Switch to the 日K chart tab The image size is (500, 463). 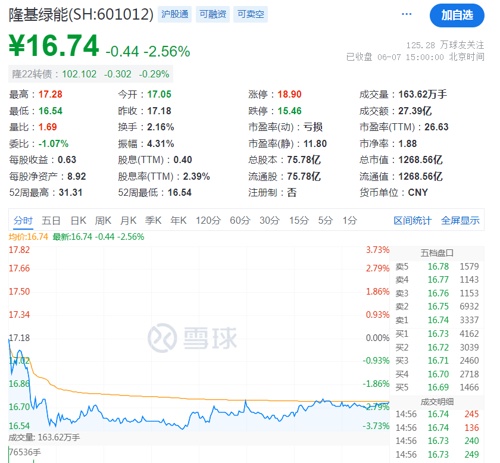pos(78,221)
